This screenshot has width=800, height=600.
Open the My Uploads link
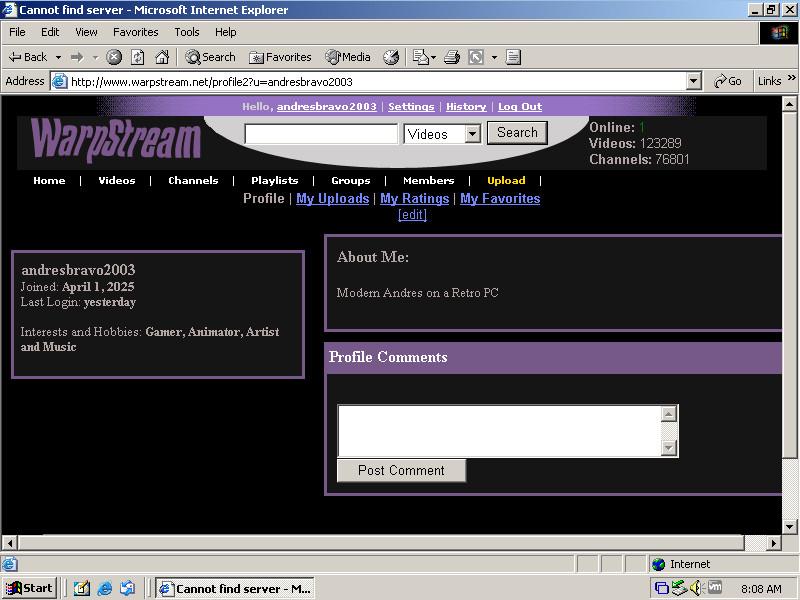(x=333, y=198)
